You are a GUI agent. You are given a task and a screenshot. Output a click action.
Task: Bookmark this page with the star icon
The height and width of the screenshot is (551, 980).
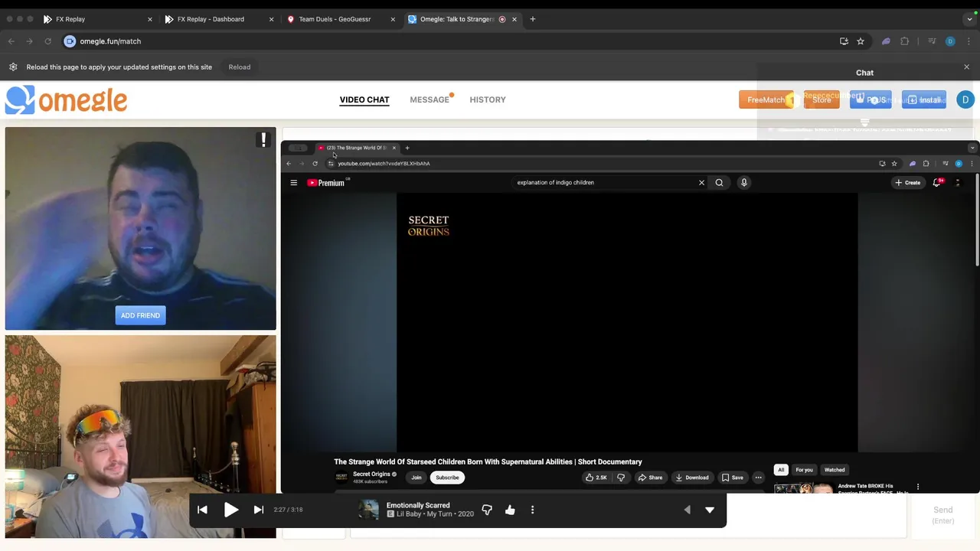coord(861,41)
